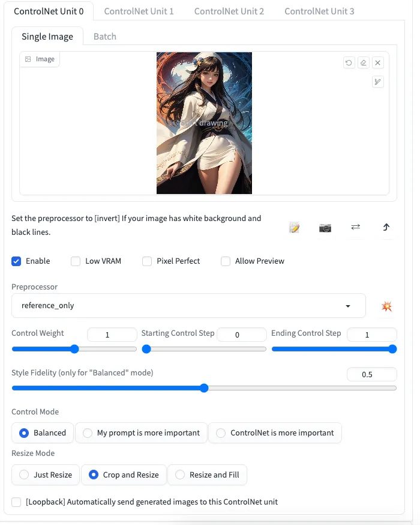Click the webcam camera icon
Screen dimensions: 420x525
click(x=325, y=228)
